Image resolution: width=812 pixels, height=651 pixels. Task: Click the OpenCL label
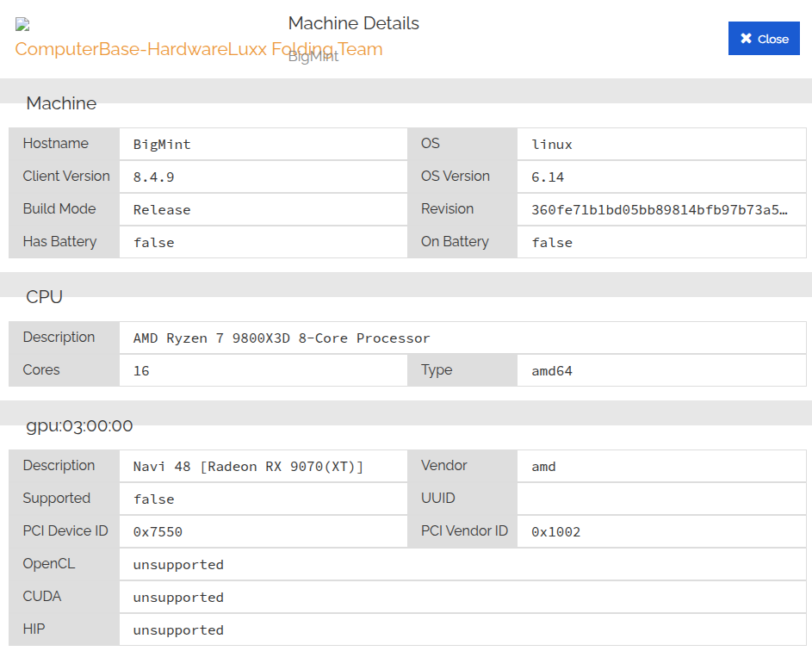click(49, 563)
